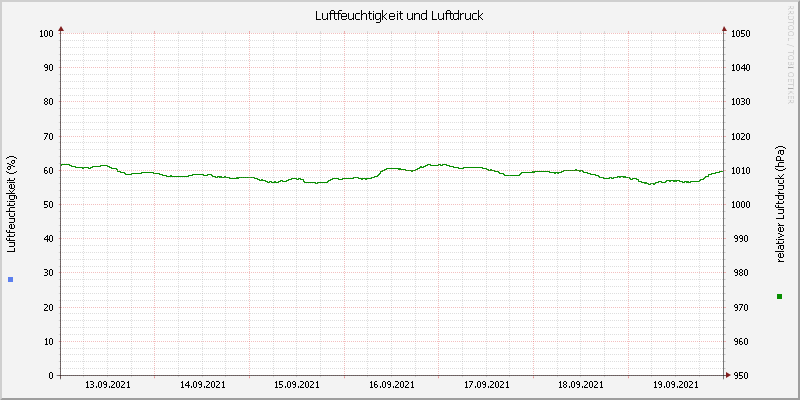Click the left axis value 30
The image size is (800, 400).
coord(48,273)
